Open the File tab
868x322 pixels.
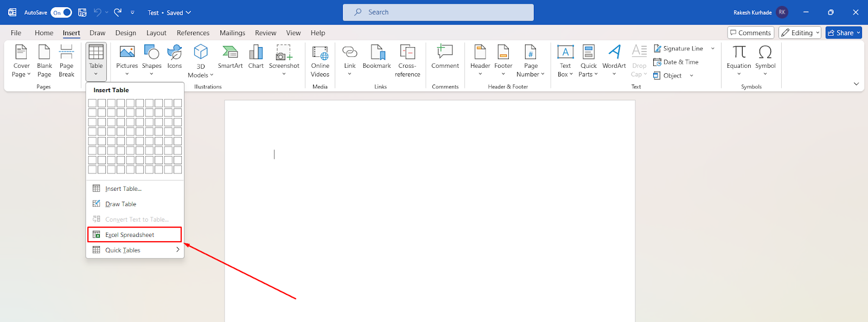pyautogui.click(x=16, y=33)
